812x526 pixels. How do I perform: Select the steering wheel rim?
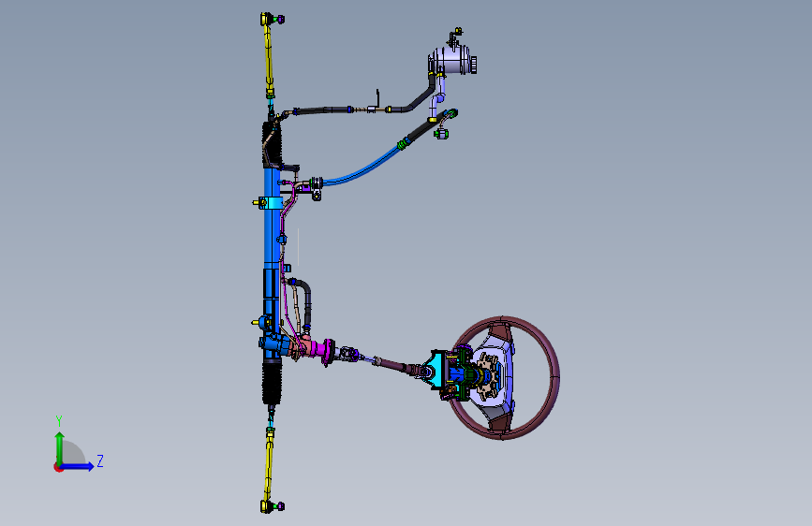(554, 377)
